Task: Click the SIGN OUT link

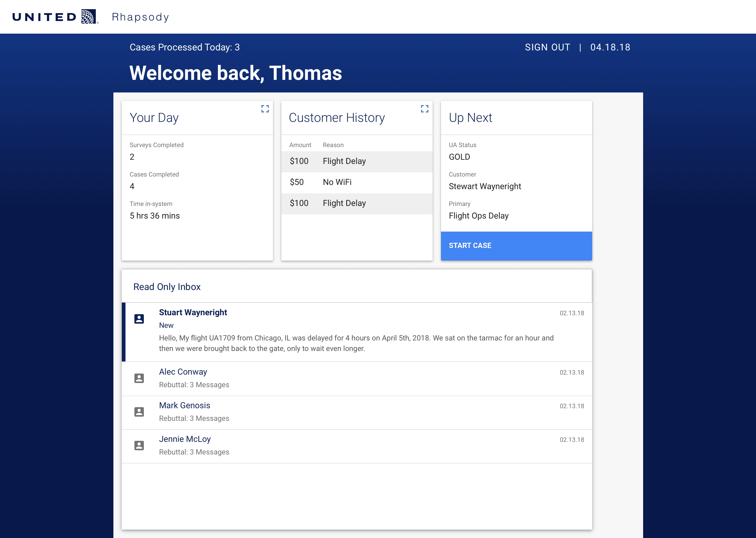Action: click(547, 47)
